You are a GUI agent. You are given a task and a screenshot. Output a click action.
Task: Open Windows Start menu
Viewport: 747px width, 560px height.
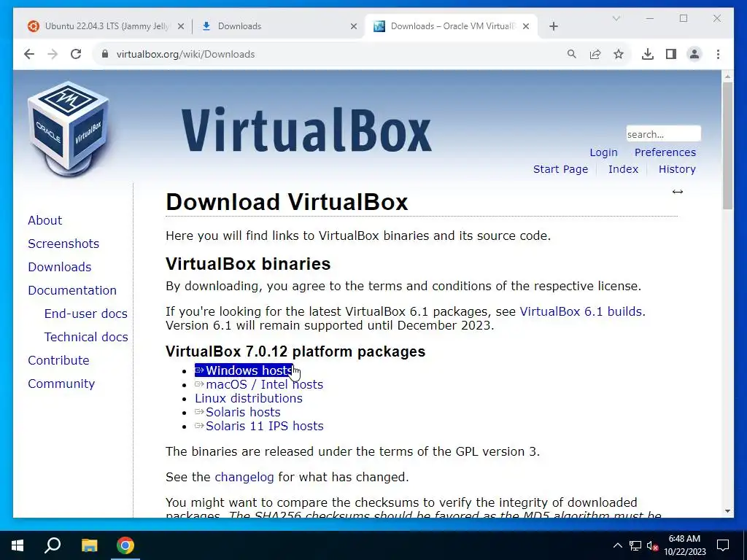[18, 545]
